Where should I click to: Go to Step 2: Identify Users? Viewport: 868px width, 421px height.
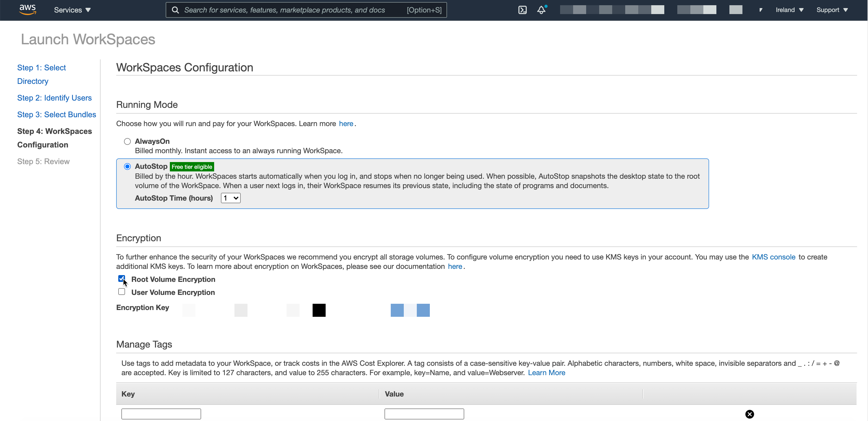[x=54, y=98]
